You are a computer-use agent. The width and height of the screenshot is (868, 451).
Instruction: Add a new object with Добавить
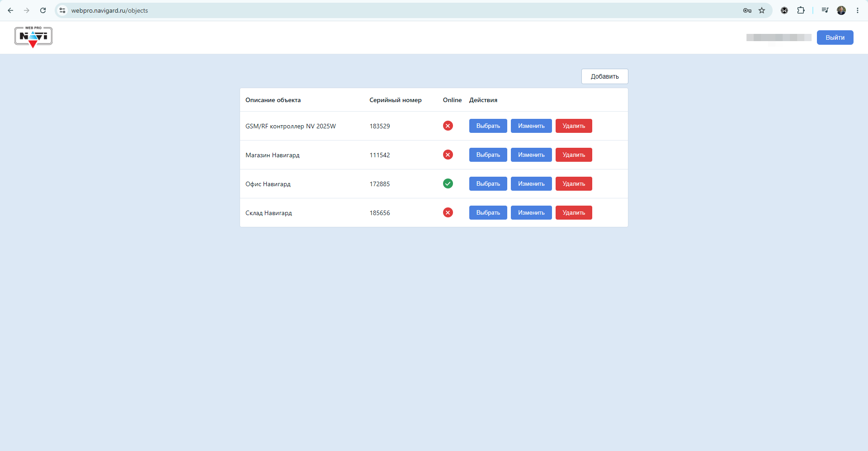click(605, 76)
